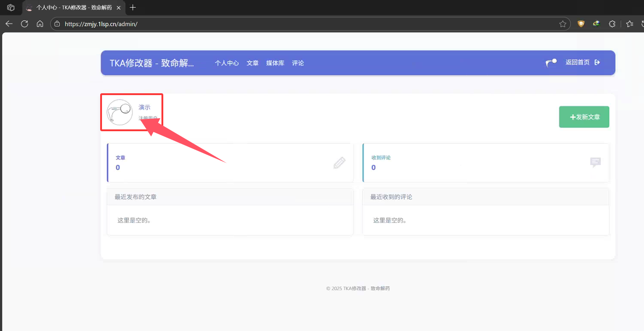Go to the browser home page icon
The height and width of the screenshot is (331, 644).
click(40, 24)
